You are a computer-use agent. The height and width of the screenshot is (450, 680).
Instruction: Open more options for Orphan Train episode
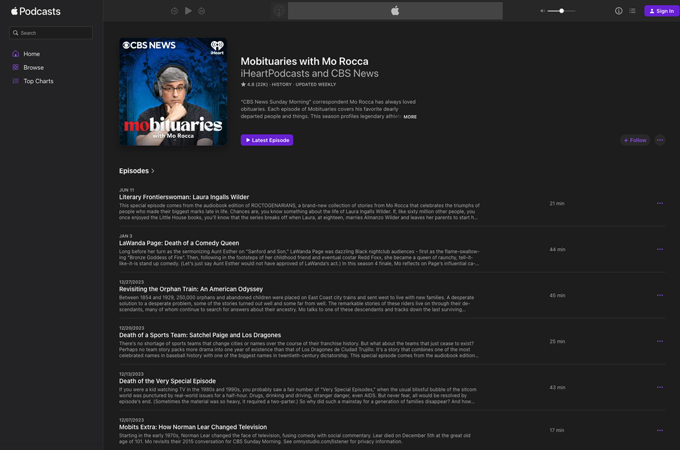click(x=660, y=295)
